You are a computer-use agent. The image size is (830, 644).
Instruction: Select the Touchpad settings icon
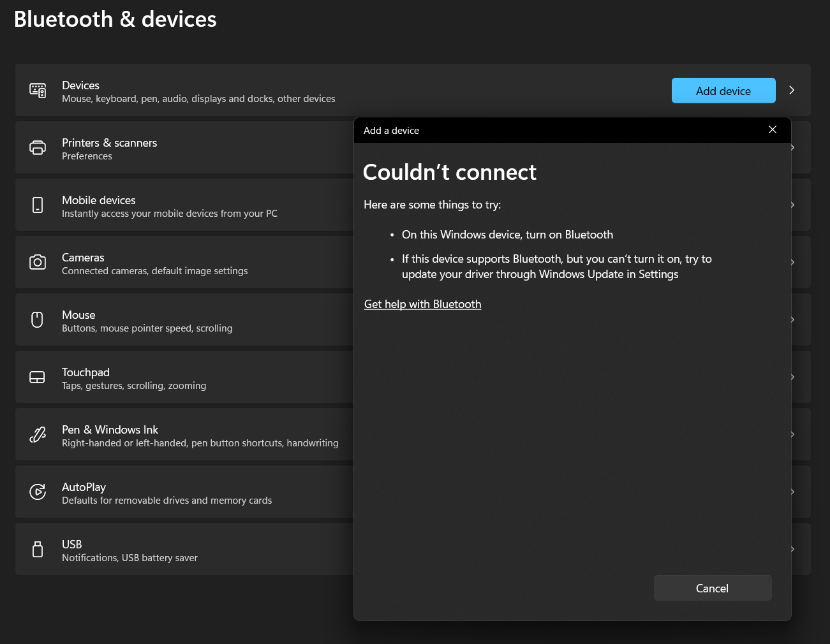coord(38,377)
